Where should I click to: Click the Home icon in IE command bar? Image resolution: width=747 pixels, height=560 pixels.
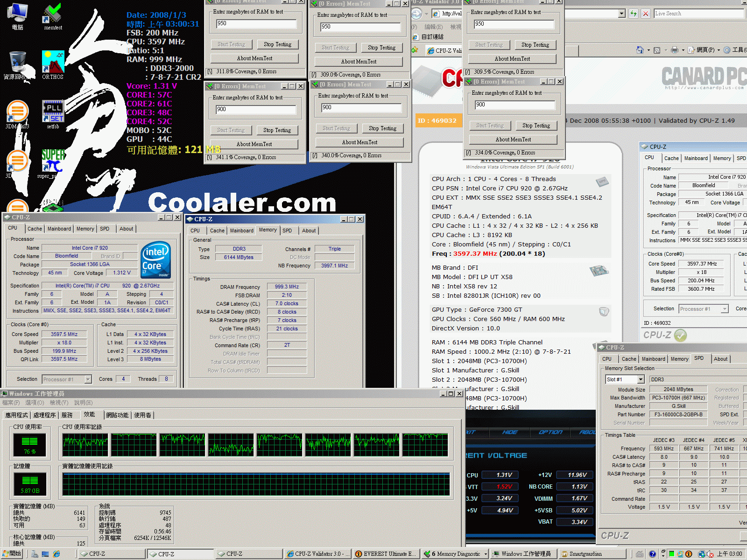(x=640, y=50)
